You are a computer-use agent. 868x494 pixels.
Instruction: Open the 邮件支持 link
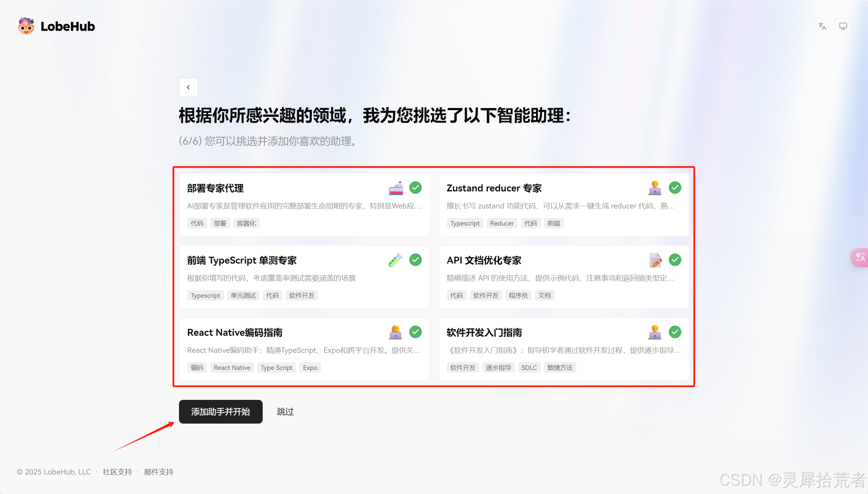point(159,472)
